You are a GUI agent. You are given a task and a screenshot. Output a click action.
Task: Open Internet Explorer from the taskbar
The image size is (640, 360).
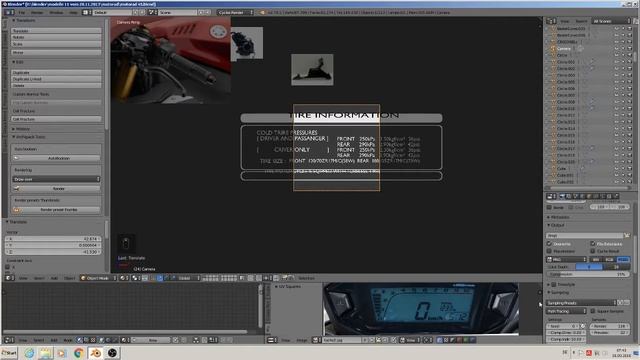[x=29, y=353]
